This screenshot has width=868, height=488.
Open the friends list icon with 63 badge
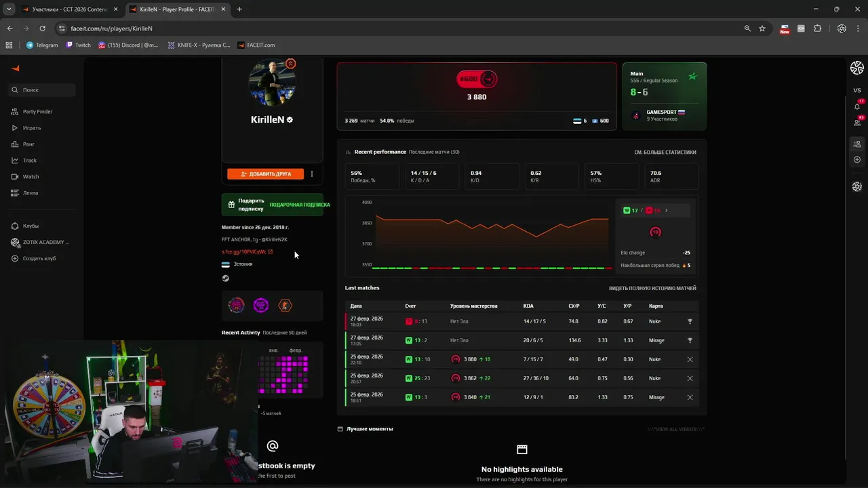coord(857,122)
